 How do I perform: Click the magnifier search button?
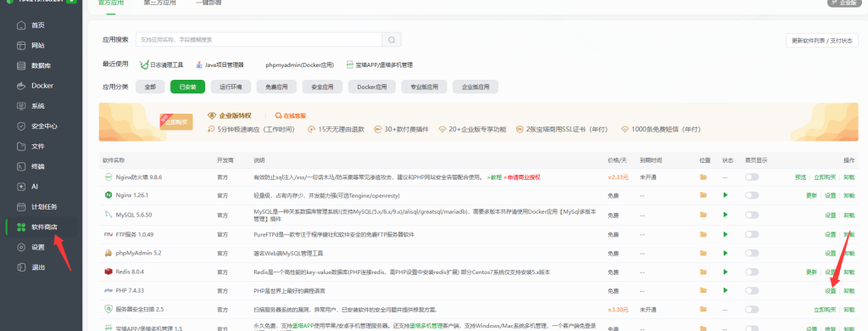(392, 40)
